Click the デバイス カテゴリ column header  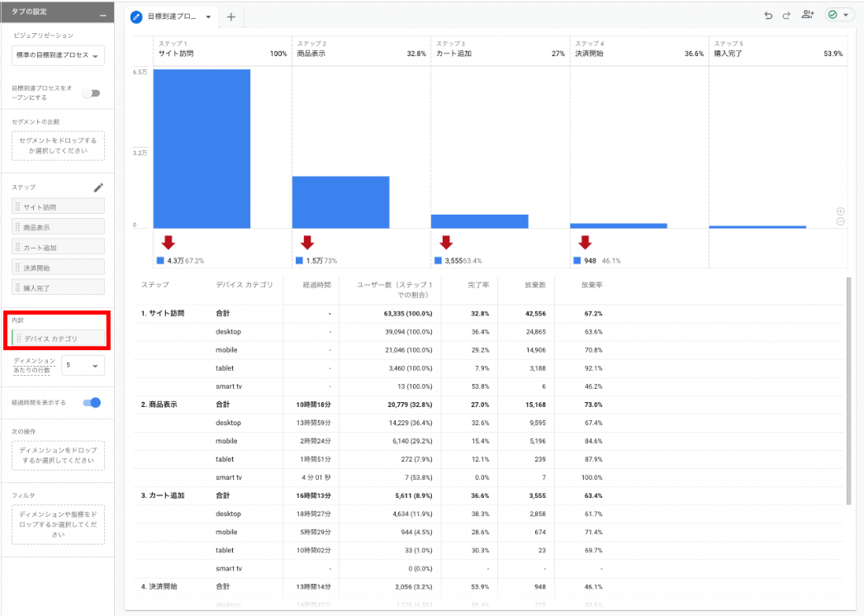click(x=244, y=285)
